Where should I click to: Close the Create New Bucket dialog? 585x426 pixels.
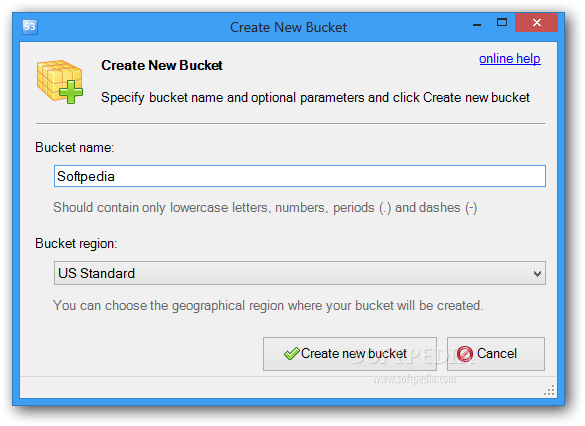point(536,23)
